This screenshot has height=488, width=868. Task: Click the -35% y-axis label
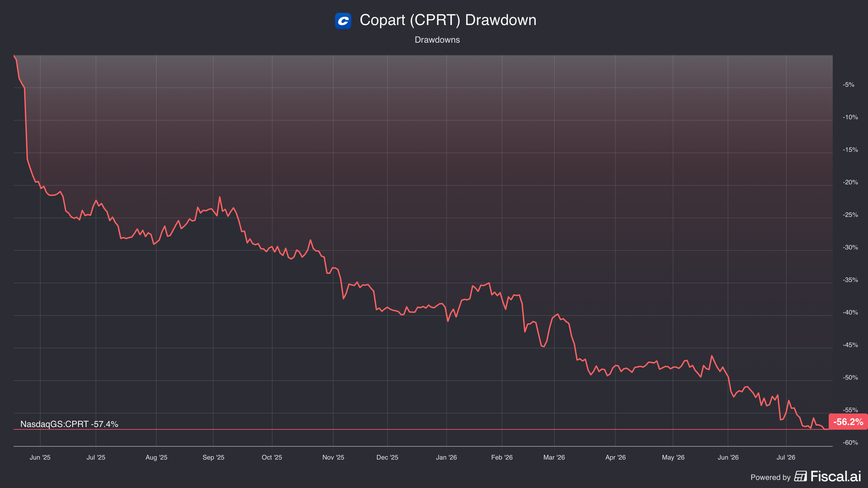pos(850,280)
